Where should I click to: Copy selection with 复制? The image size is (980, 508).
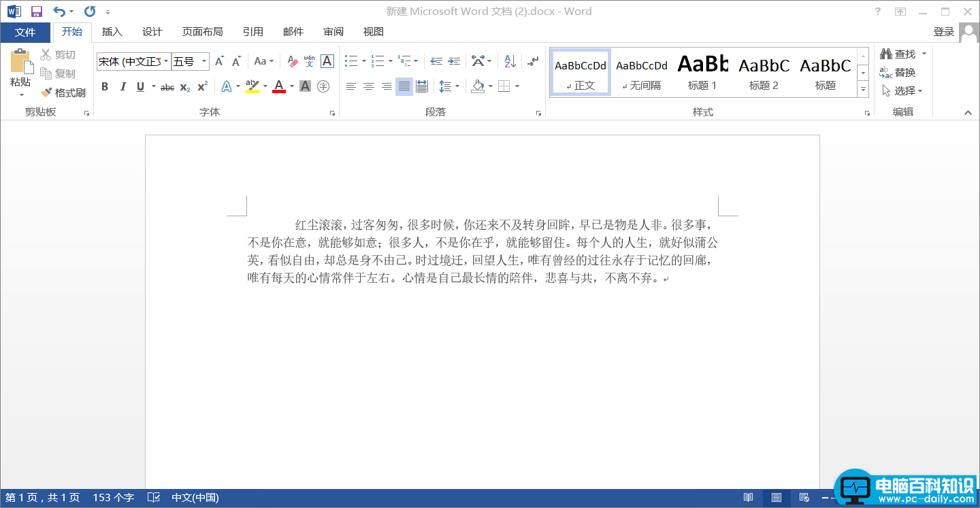(58, 73)
